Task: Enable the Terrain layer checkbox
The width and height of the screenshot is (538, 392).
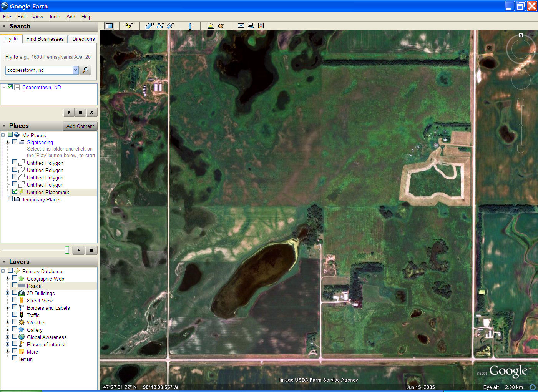Action: click(x=15, y=358)
